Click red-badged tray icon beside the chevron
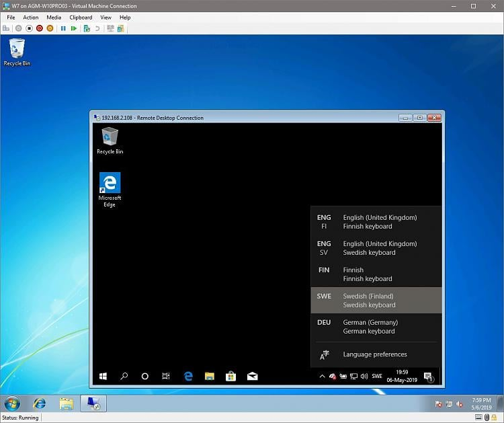 333,376
